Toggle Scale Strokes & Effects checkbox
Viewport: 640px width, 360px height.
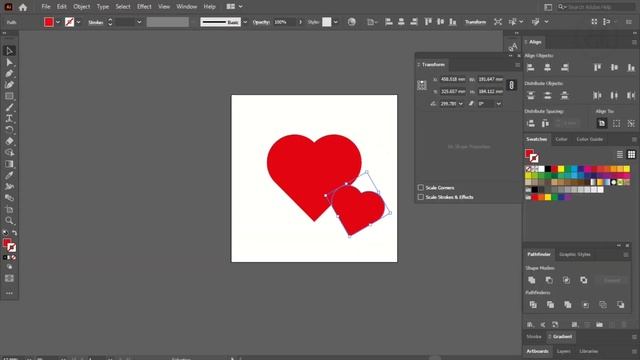[420, 197]
